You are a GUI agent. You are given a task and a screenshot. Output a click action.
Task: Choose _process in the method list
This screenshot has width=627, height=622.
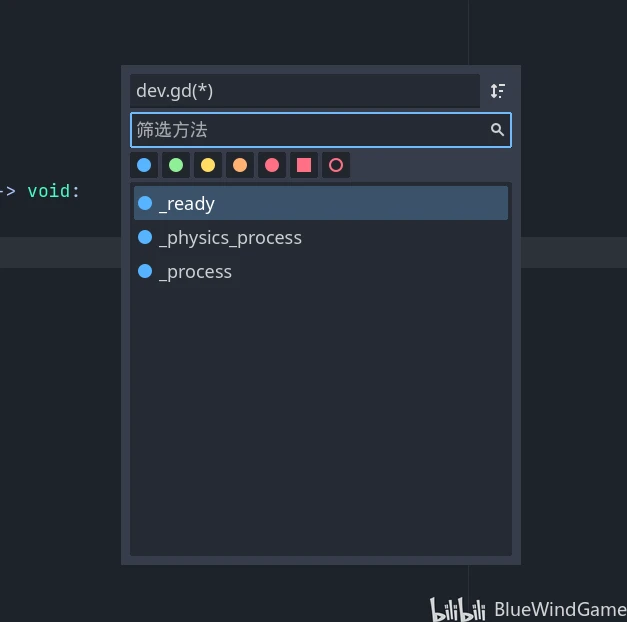coord(195,272)
